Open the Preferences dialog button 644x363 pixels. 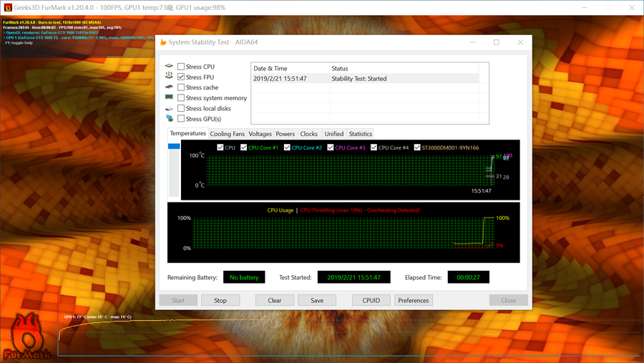tap(413, 300)
